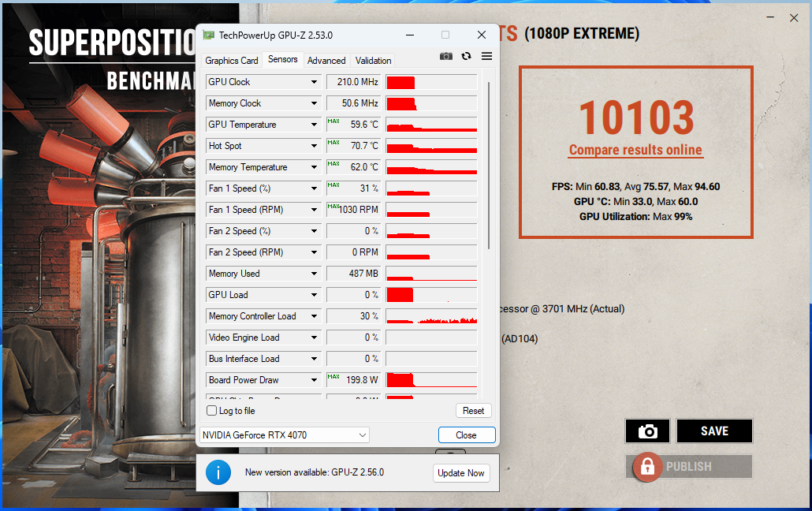This screenshot has width=812, height=511.
Task: Click the Memory Controller Load history graph
Action: click(431, 315)
